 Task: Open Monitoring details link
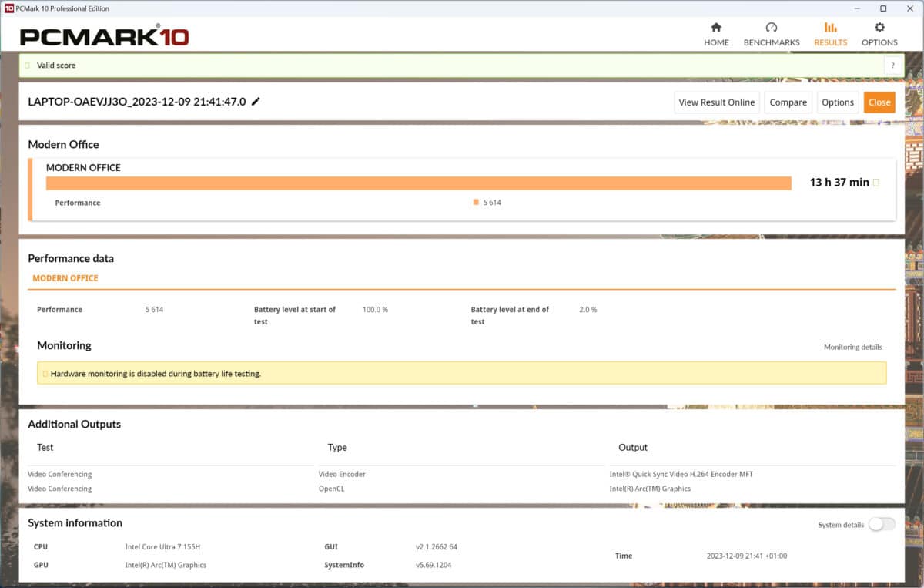pyautogui.click(x=852, y=347)
